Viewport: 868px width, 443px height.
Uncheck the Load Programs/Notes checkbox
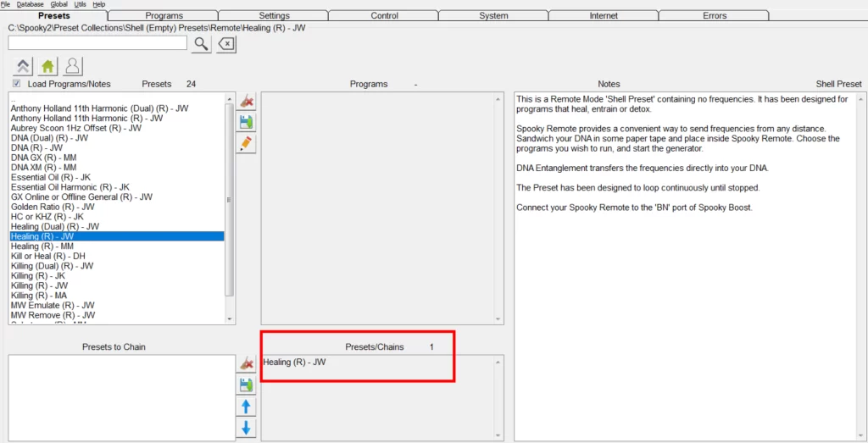[17, 84]
